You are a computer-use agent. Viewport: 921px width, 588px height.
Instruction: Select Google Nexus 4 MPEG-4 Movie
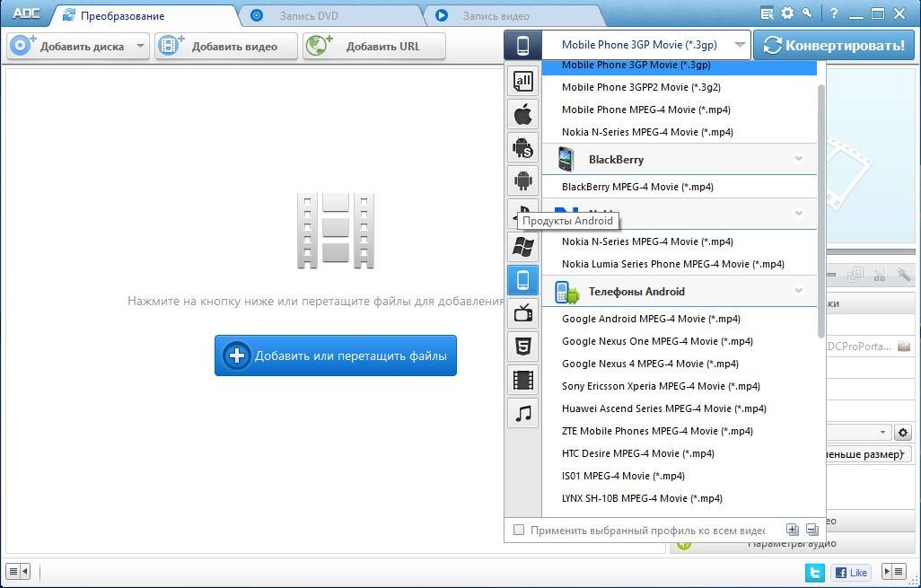[x=679, y=364]
